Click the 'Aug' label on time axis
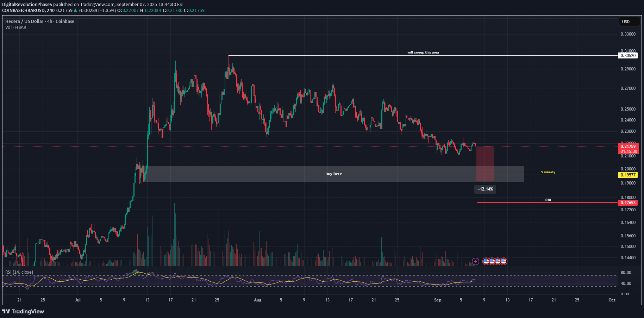644x318 pixels. tap(258, 300)
